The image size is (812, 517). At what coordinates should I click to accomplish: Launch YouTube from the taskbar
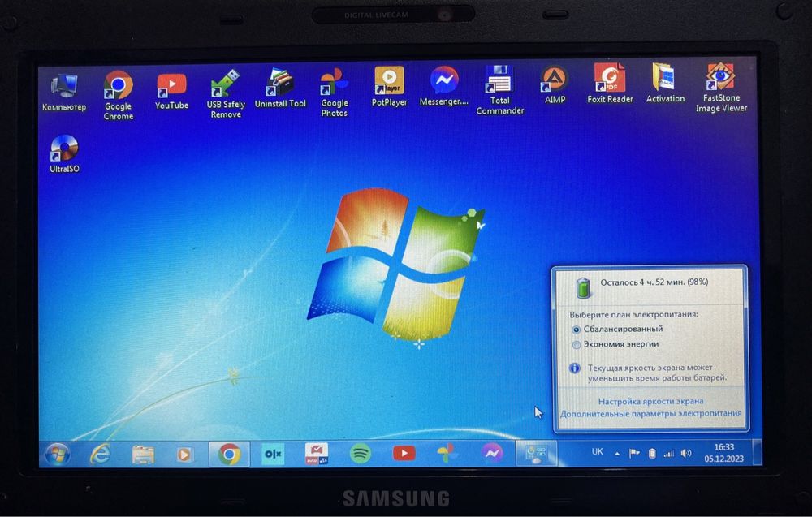click(404, 454)
